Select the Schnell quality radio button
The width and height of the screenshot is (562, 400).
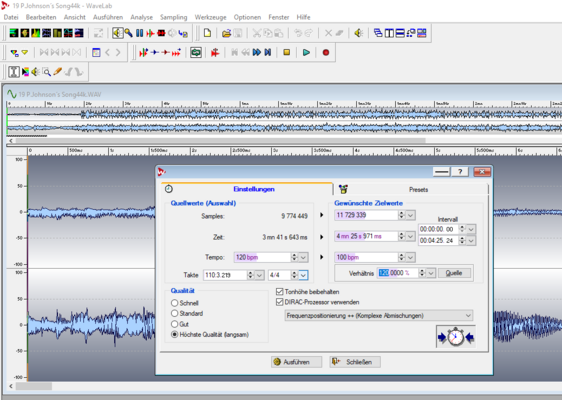[x=175, y=303]
